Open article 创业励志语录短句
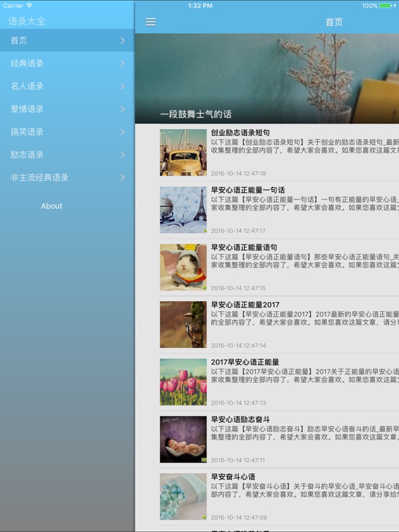The image size is (399, 532). click(240, 133)
